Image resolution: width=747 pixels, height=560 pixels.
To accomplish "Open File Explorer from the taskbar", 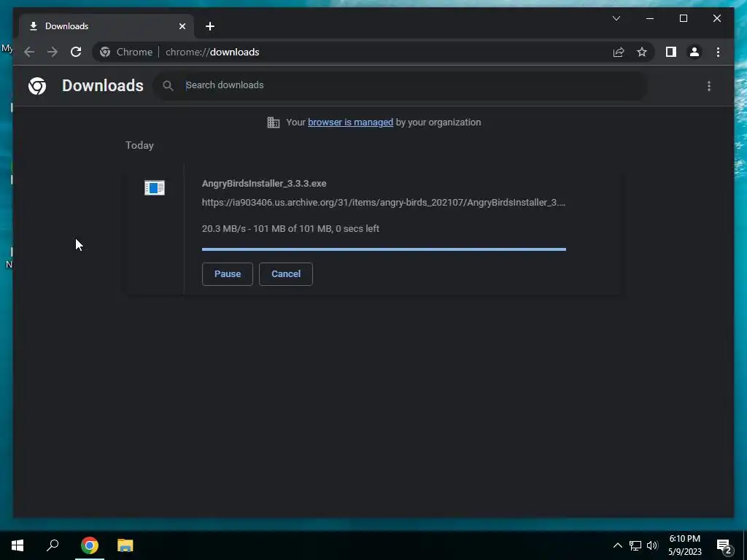I will 125,545.
